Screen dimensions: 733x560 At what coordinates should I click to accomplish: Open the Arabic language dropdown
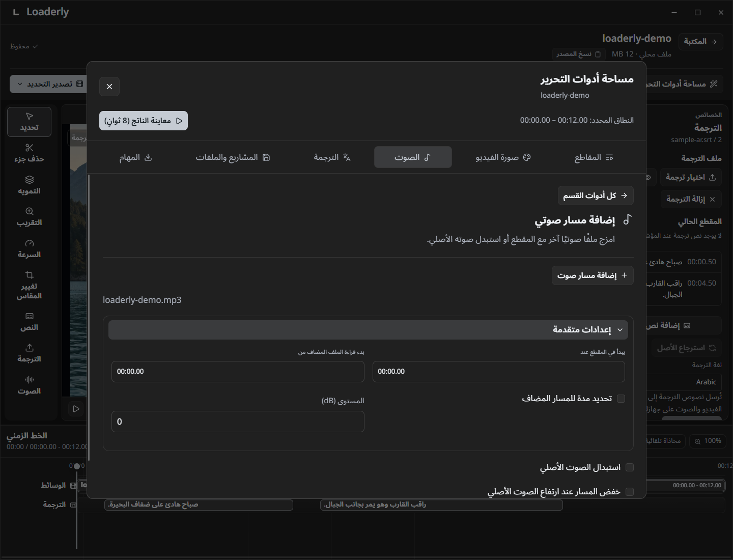click(684, 382)
